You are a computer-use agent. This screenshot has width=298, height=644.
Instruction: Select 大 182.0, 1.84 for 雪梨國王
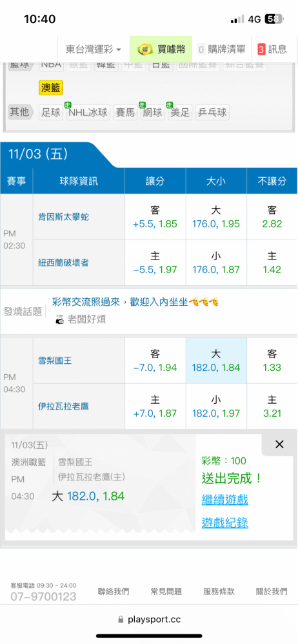pyautogui.click(x=215, y=360)
